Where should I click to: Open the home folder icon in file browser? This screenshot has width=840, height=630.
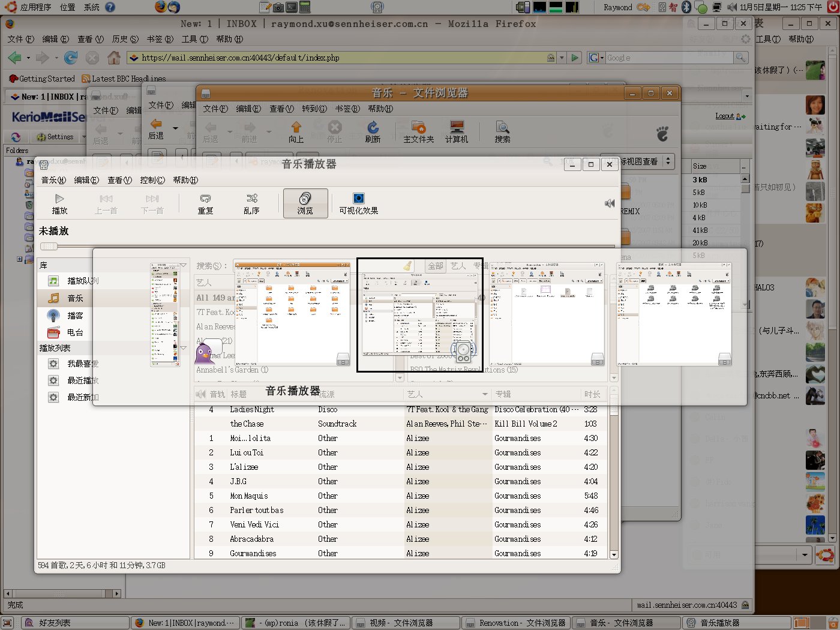[x=418, y=131]
